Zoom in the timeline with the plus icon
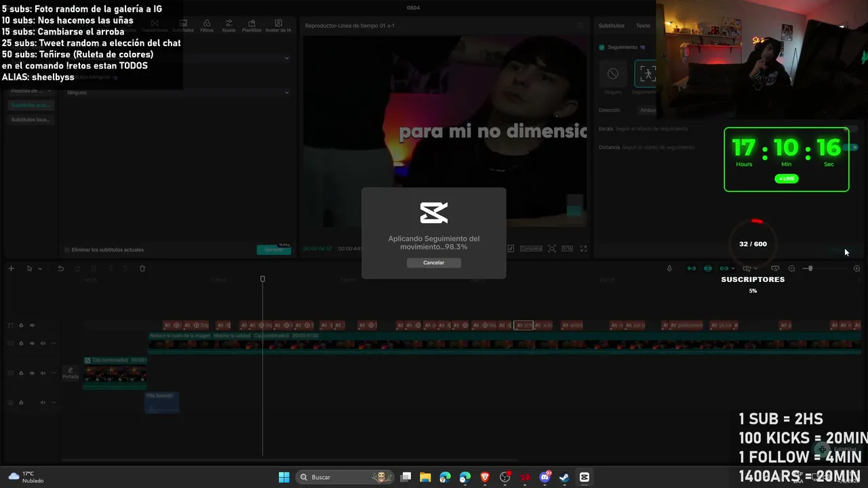This screenshot has height=488, width=868. pos(856,268)
